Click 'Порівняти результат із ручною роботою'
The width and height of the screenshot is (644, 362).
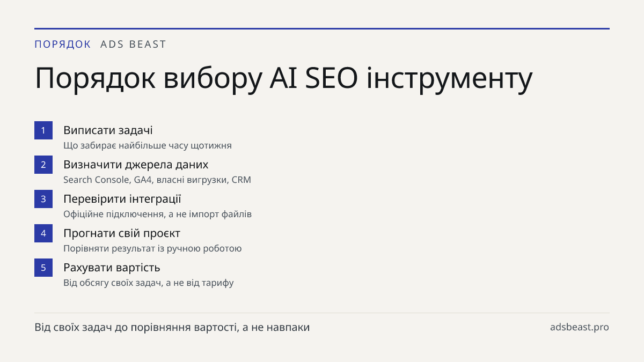coord(152,248)
